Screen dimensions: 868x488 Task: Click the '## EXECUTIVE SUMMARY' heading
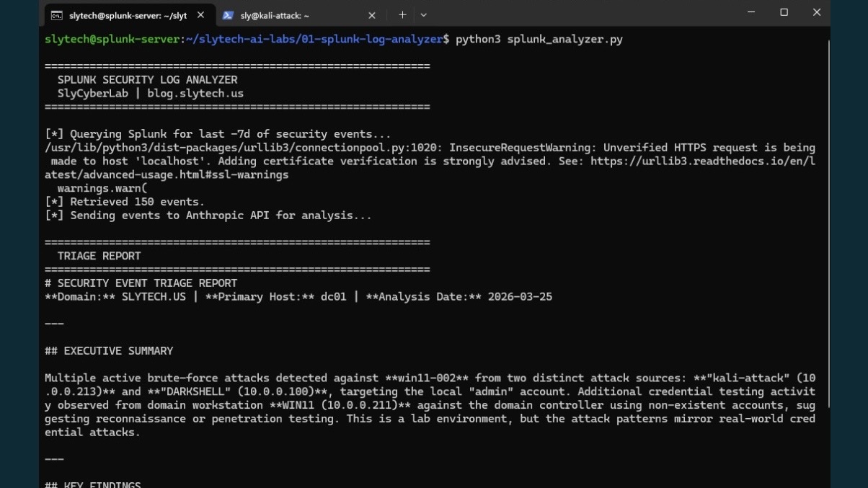(x=109, y=351)
